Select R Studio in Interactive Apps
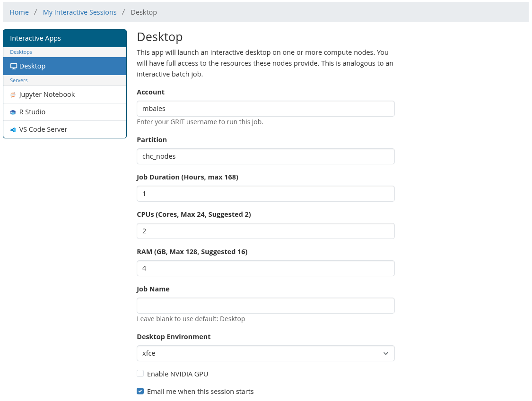 [x=32, y=112]
